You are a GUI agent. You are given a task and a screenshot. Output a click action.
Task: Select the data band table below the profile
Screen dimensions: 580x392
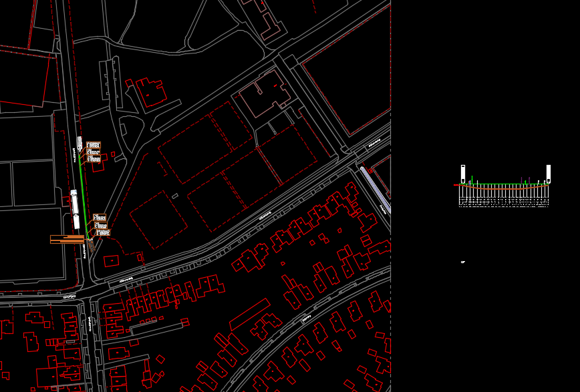(x=504, y=202)
